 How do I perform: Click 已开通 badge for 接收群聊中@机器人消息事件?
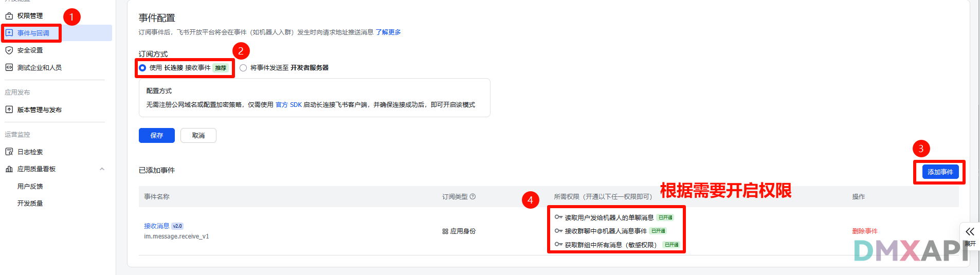(x=659, y=231)
